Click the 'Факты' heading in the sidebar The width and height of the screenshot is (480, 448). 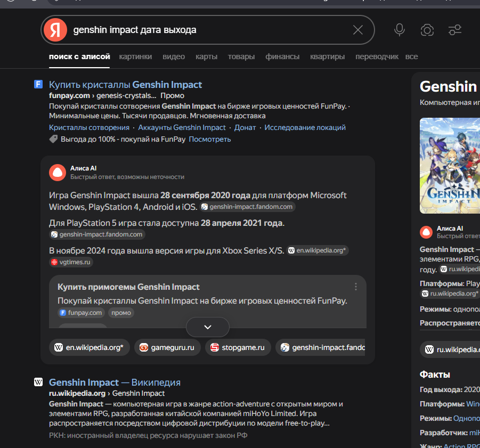click(435, 374)
